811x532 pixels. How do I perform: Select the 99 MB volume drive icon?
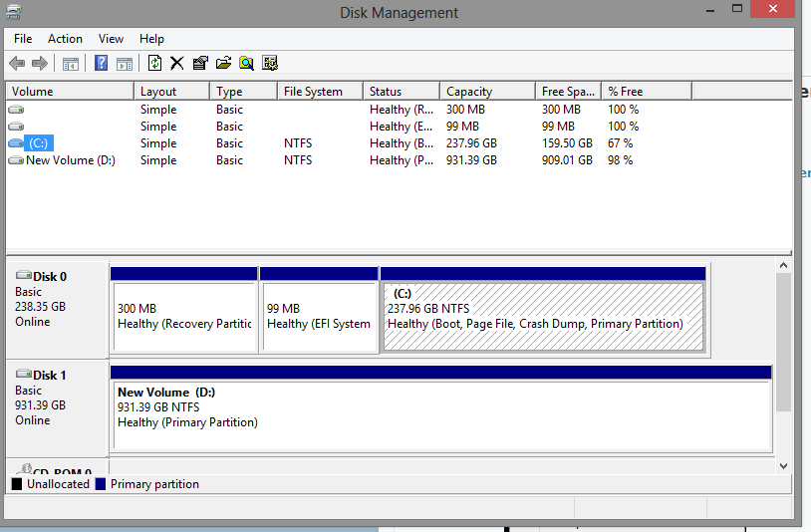(x=16, y=127)
